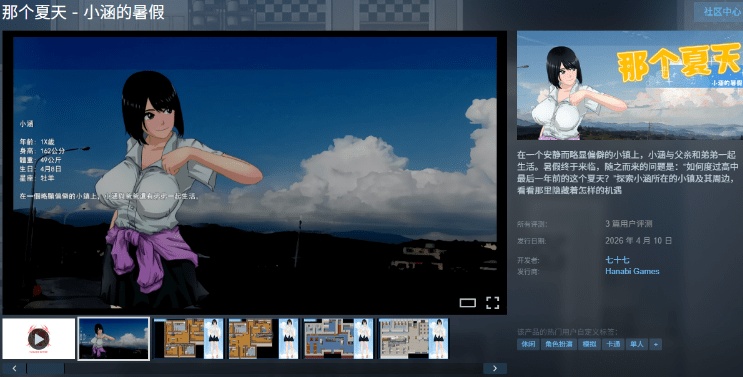Select the 模拟 tag
This screenshot has height=377, width=743.
tap(589, 344)
